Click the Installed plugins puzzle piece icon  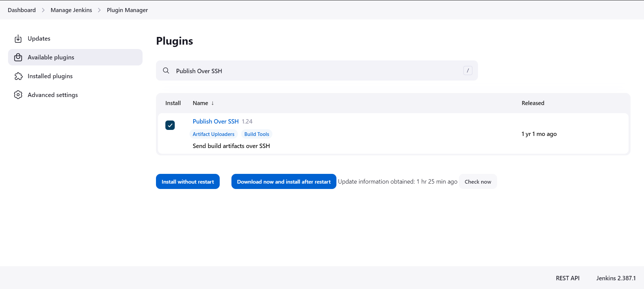(18, 76)
